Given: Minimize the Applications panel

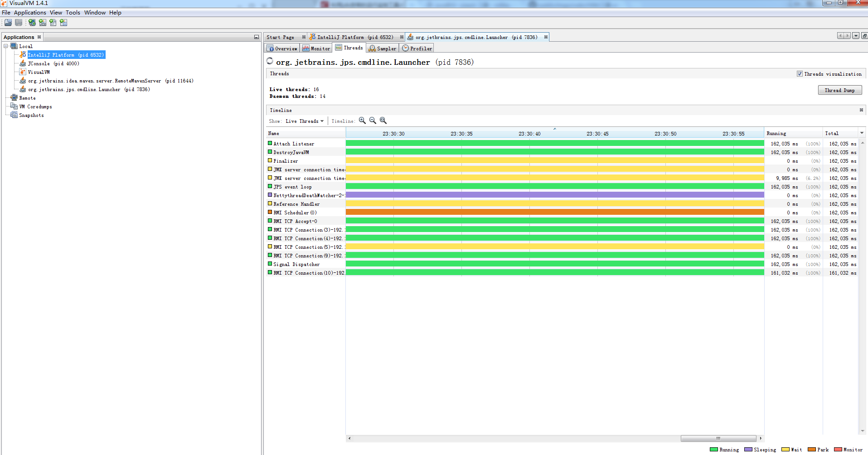Looking at the screenshot, I should click(x=257, y=37).
